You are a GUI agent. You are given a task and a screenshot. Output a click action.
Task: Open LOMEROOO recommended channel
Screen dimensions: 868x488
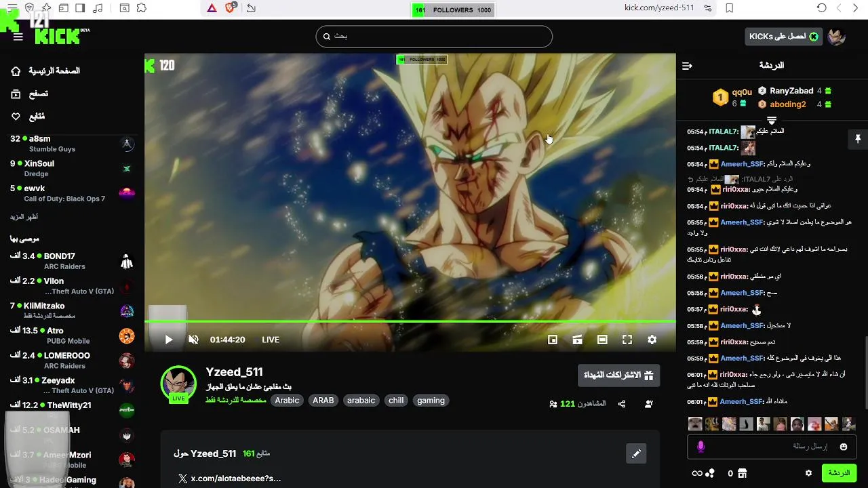[72, 361]
